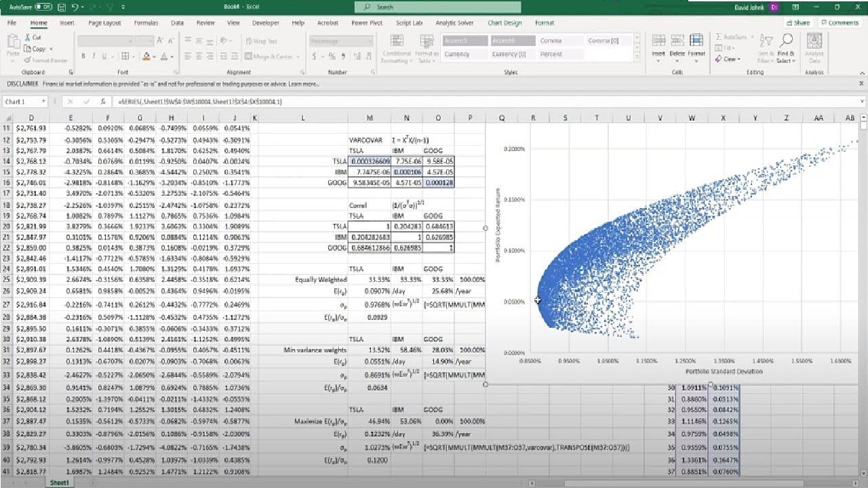Decrease font size
868x488 pixels.
pos(172,41)
